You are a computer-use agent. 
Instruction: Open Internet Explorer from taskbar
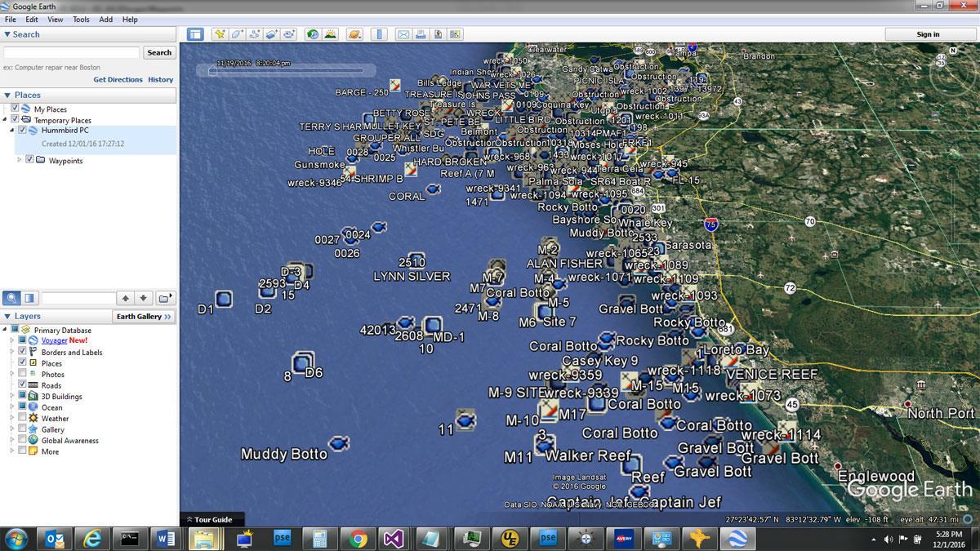click(93, 539)
